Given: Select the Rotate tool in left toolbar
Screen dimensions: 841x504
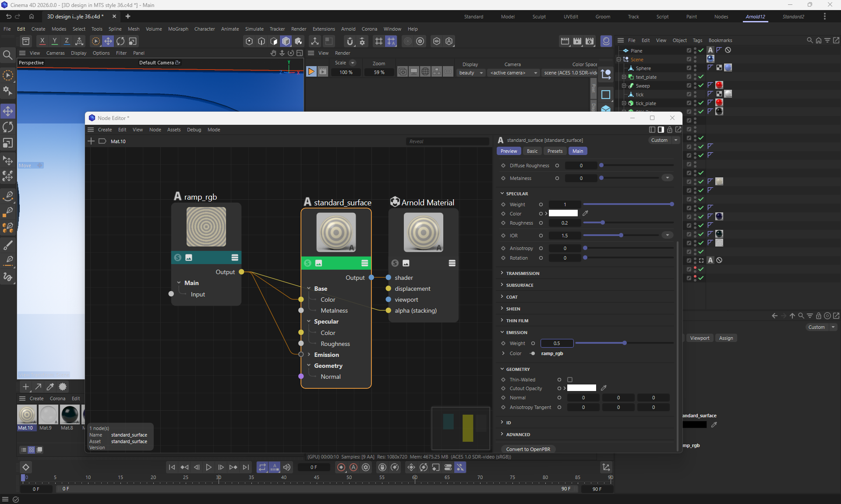Looking at the screenshot, I should coord(8,127).
